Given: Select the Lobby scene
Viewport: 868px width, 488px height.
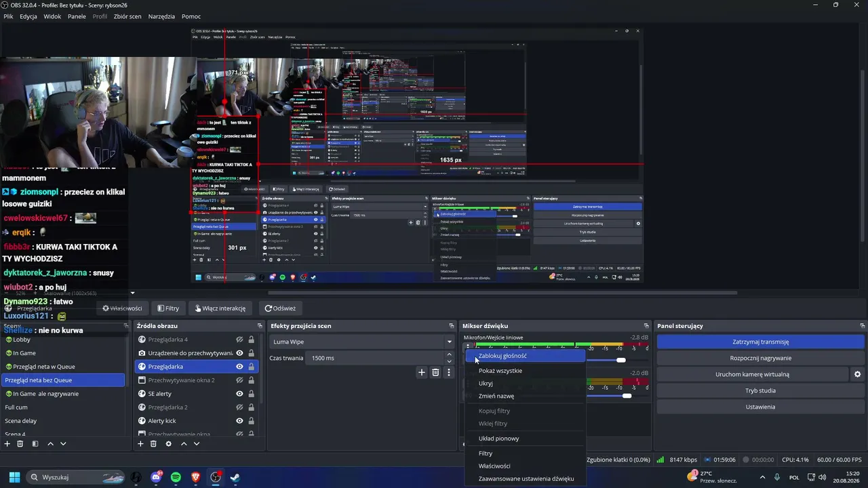Looking at the screenshot, I should pos(63,340).
